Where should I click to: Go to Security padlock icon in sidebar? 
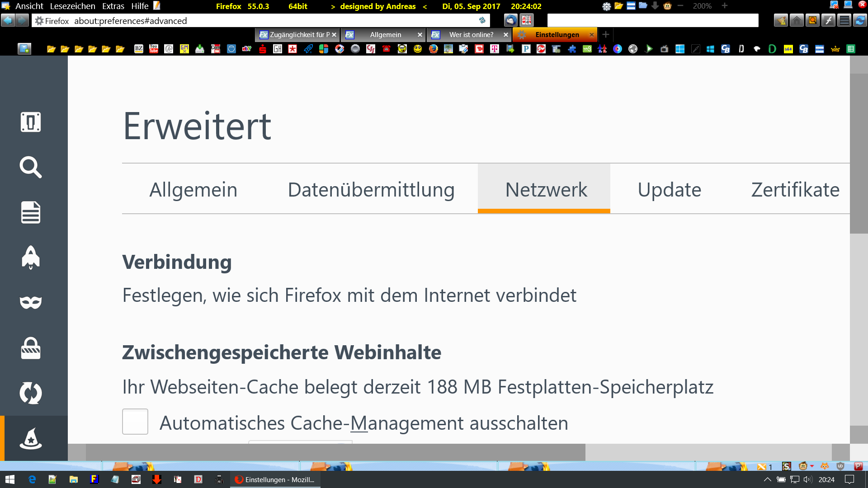click(31, 348)
